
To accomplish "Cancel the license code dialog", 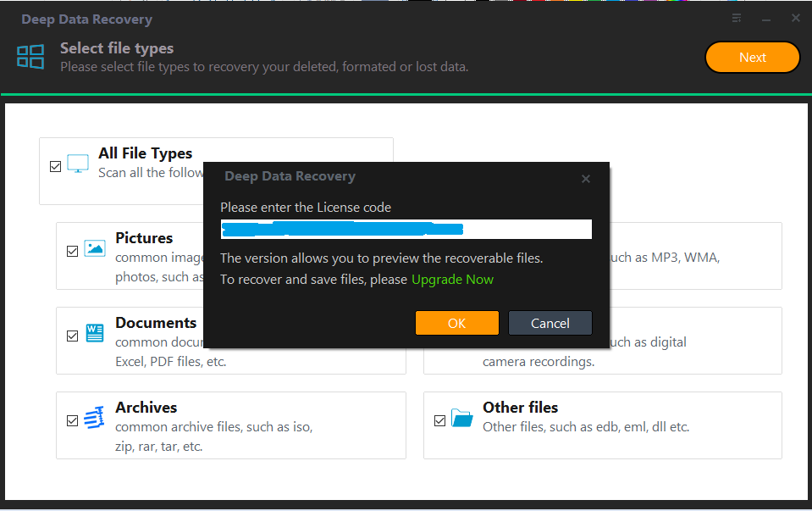I will pyautogui.click(x=550, y=324).
